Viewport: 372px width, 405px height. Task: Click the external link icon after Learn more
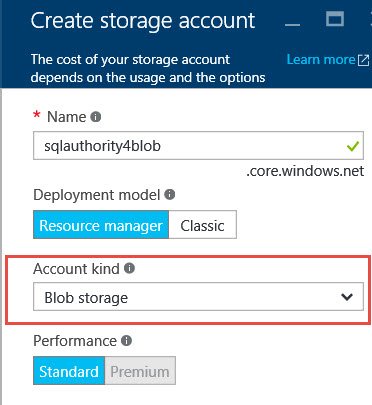coord(363,60)
